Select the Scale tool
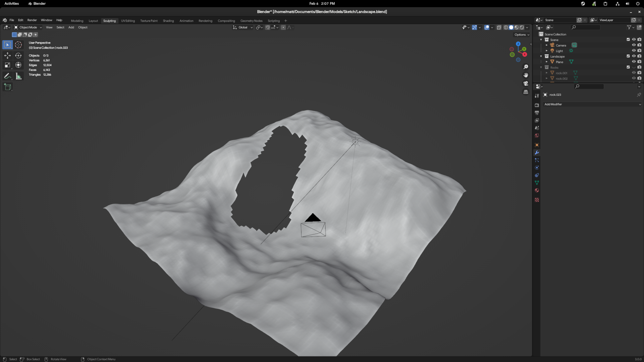The image size is (644, 362). [8, 65]
